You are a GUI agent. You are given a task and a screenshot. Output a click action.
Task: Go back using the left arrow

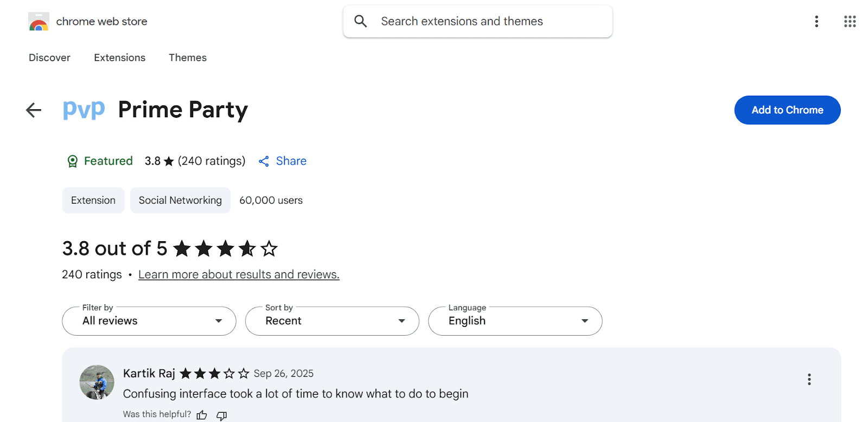click(34, 110)
